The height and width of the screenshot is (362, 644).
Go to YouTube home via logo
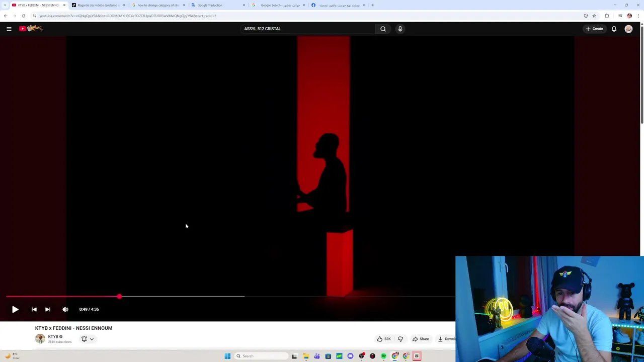pyautogui.click(x=31, y=29)
